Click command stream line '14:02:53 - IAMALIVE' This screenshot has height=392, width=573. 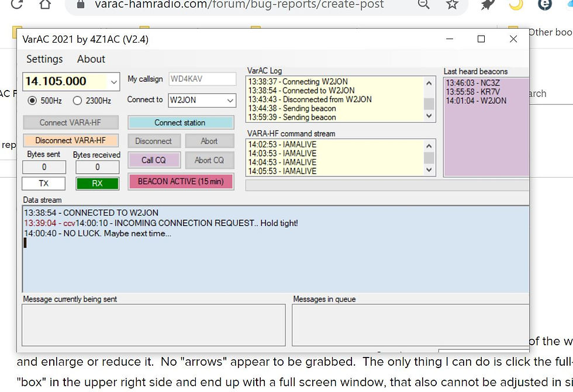(x=282, y=144)
